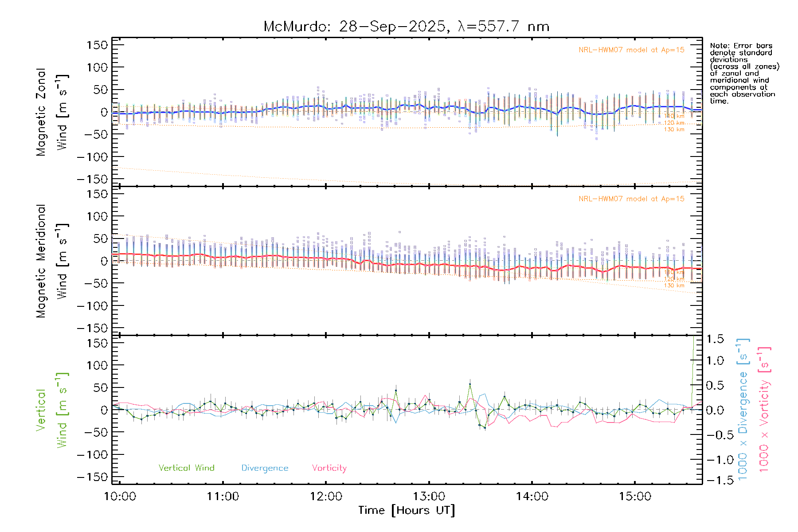Select the 15:00 time axis tick label

point(635,496)
